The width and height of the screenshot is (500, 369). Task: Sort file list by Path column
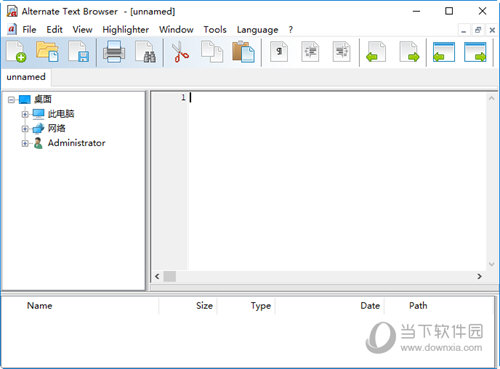tap(418, 306)
